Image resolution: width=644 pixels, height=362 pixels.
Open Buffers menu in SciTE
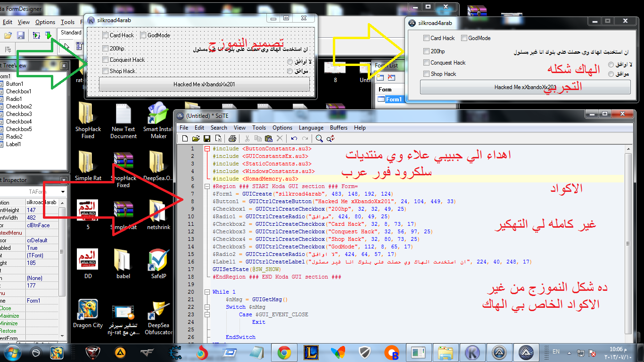point(339,128)
